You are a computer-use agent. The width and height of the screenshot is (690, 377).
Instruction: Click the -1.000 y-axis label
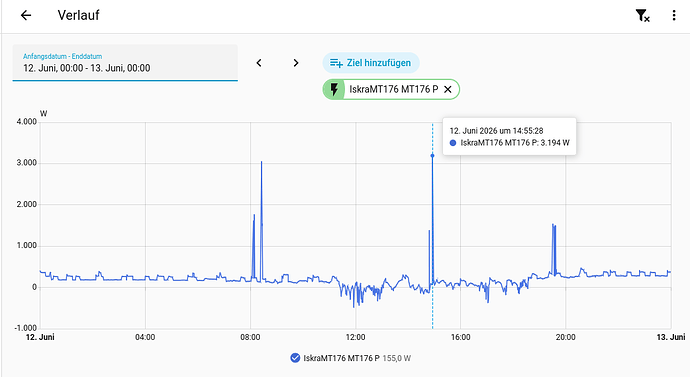pos(26,328)
